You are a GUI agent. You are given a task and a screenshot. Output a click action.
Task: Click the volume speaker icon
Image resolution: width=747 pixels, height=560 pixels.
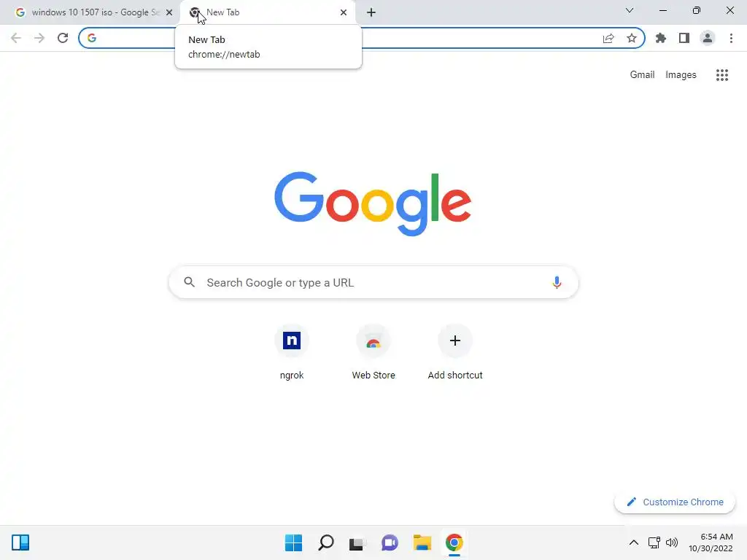coord(672,542)
